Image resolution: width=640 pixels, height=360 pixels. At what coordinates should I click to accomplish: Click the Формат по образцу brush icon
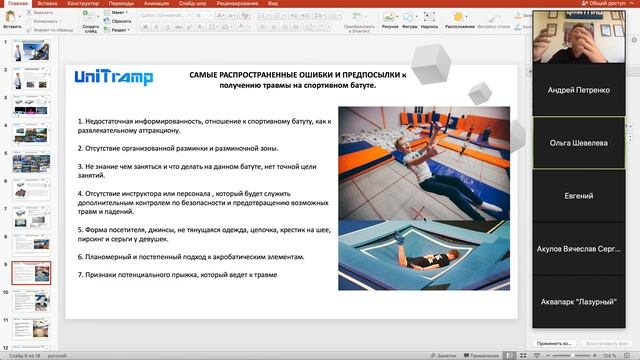[29, 30]
